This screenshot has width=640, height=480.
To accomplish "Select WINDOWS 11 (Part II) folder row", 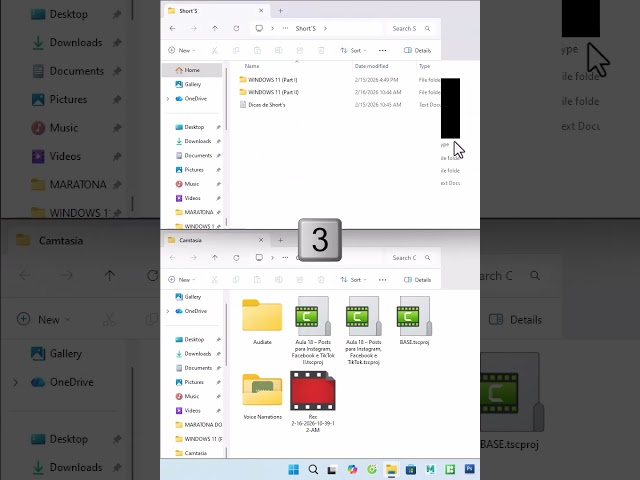I will (340, 92).
